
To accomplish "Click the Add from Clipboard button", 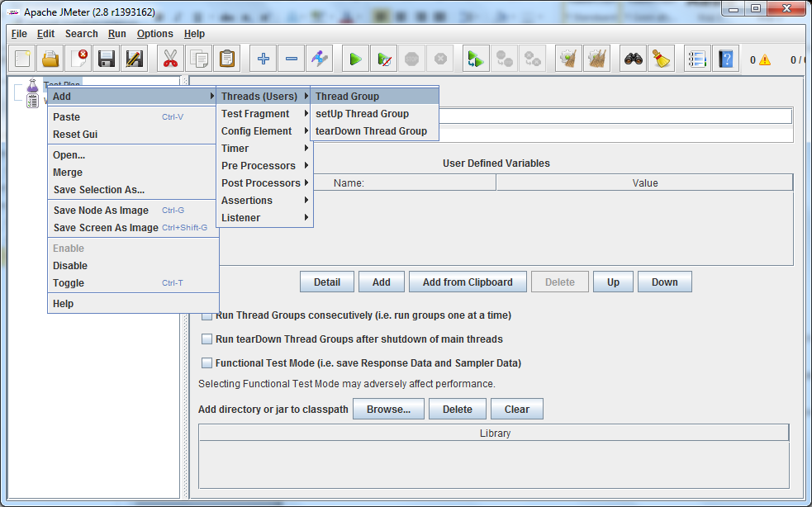I will (468, 282).
